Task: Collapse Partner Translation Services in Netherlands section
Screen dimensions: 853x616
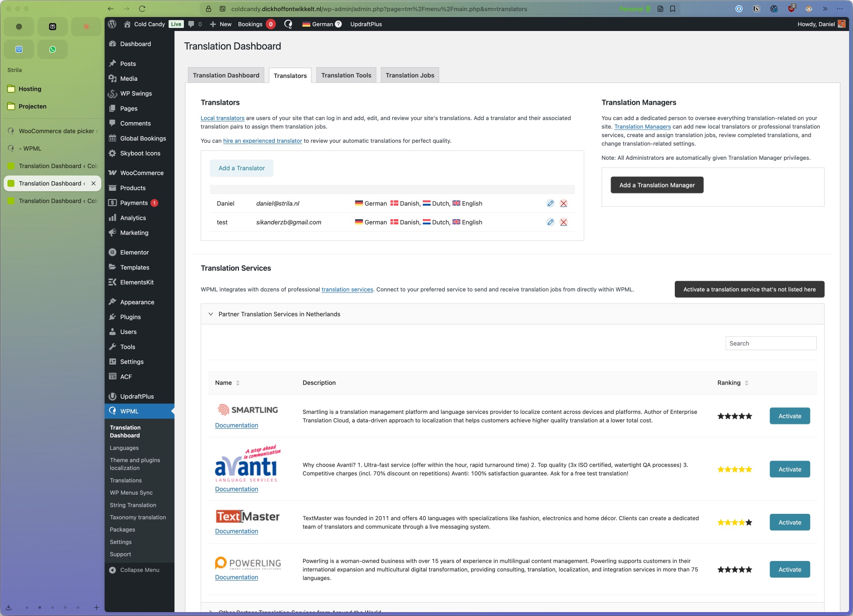Action: [211, 314]
